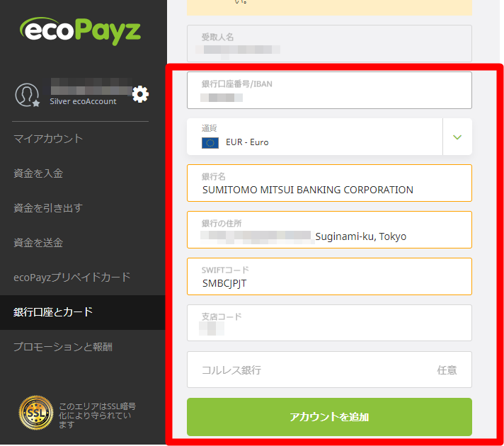Click the ecoPayz logo

[x=81, y=31]
